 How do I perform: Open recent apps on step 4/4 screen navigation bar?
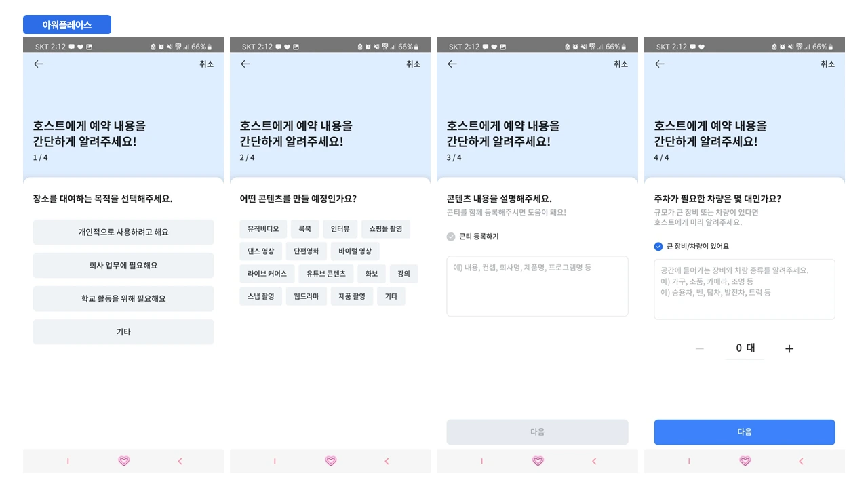pos(689,461)
